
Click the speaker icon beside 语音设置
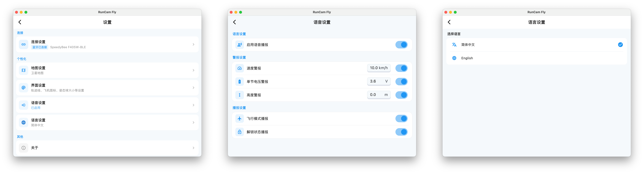point(23,105)
